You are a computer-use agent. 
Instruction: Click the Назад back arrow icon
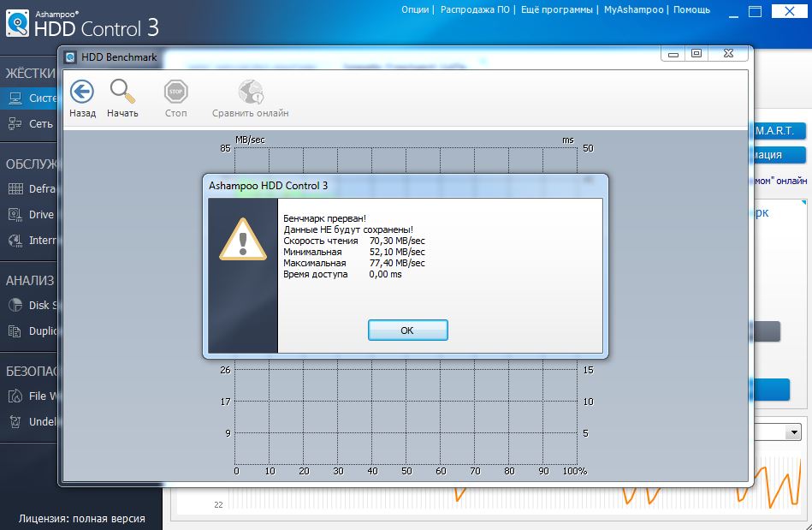coord(82,92)
